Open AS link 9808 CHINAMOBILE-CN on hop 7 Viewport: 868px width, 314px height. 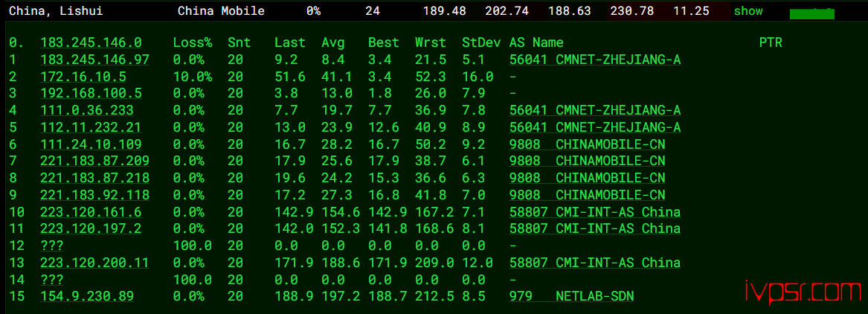click(x=588, y=161)
